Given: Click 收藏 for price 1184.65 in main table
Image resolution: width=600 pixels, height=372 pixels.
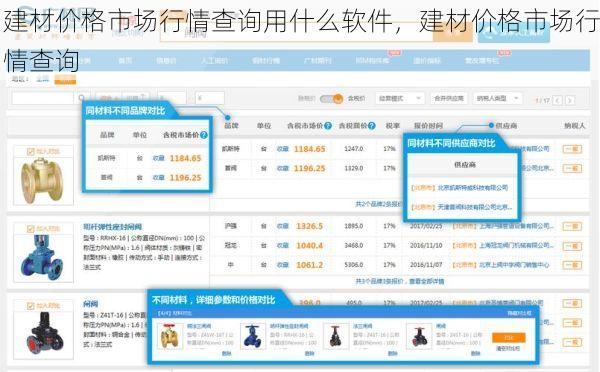Looking at the screenshot, I should point(282,149).
